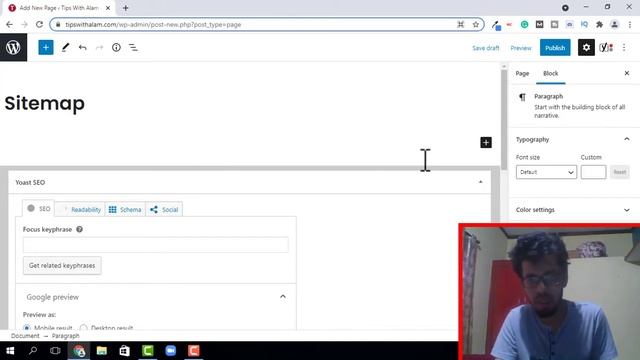
Task: Add block with the black plus button
Action: [486, 142]
